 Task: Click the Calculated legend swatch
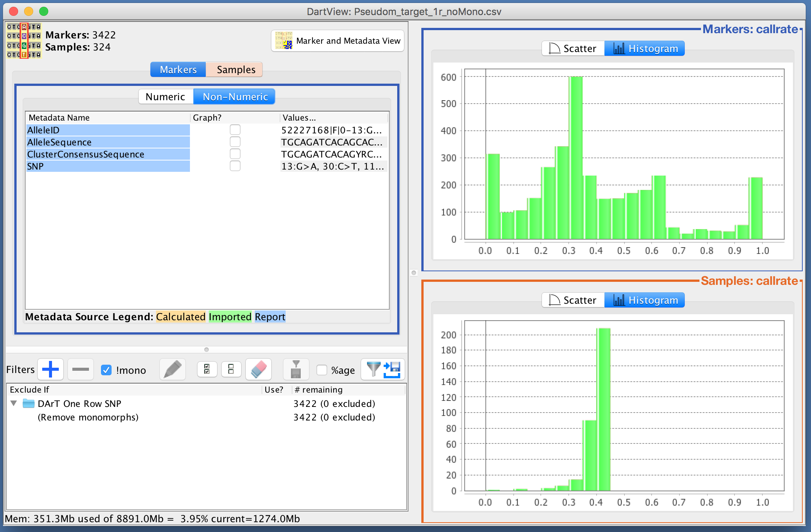181,316
